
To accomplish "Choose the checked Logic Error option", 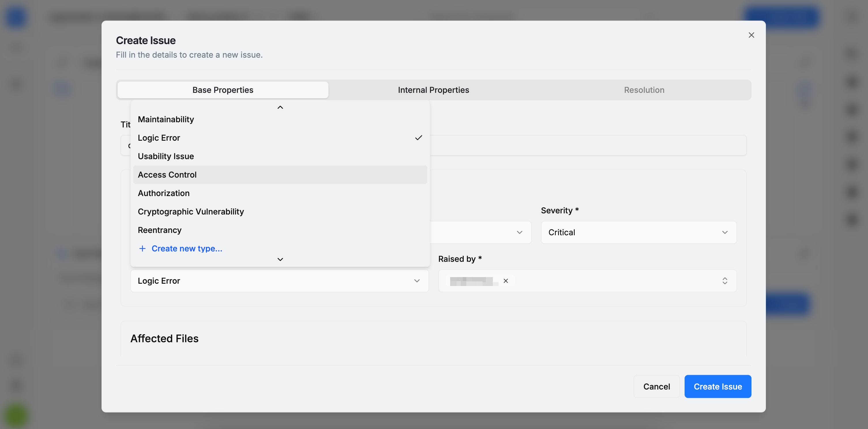I will coord(159,138).
